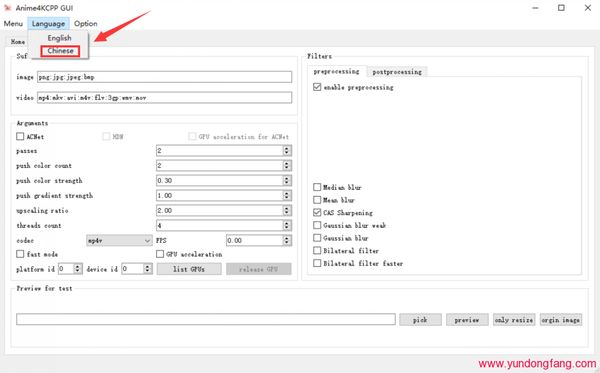This screenshot has width=600, height=373.
Task: Enable the ACNet checkbox
Action: 20,136
